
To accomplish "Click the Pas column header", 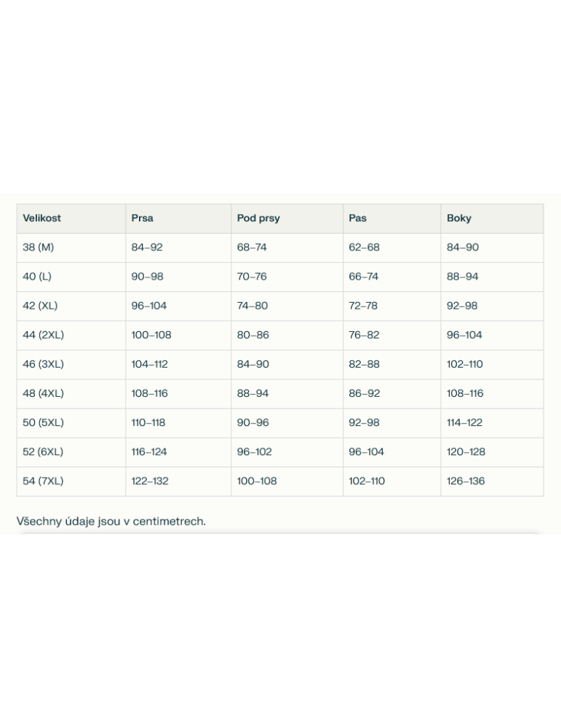I will pos(358,218).
